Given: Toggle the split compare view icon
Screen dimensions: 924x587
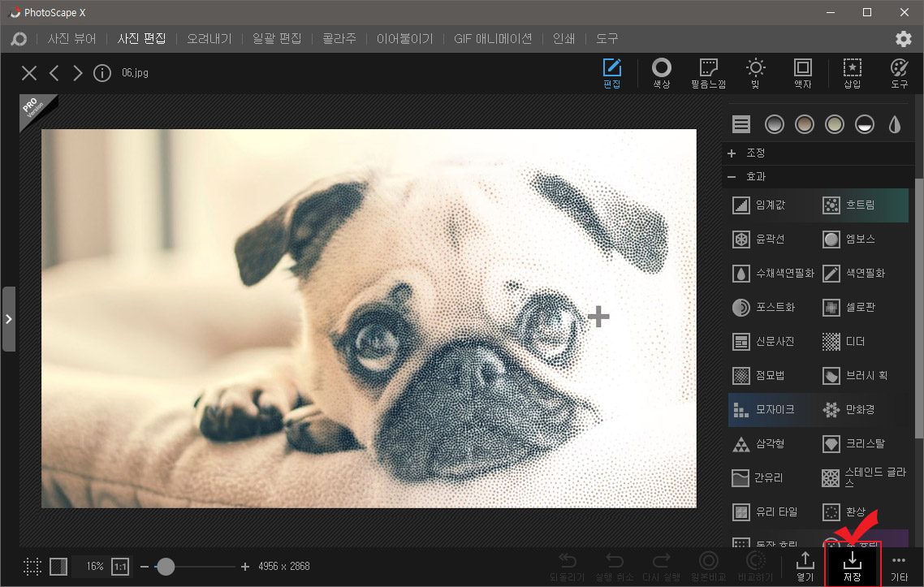Looking at the screenshot, I should tap(58, 567).
